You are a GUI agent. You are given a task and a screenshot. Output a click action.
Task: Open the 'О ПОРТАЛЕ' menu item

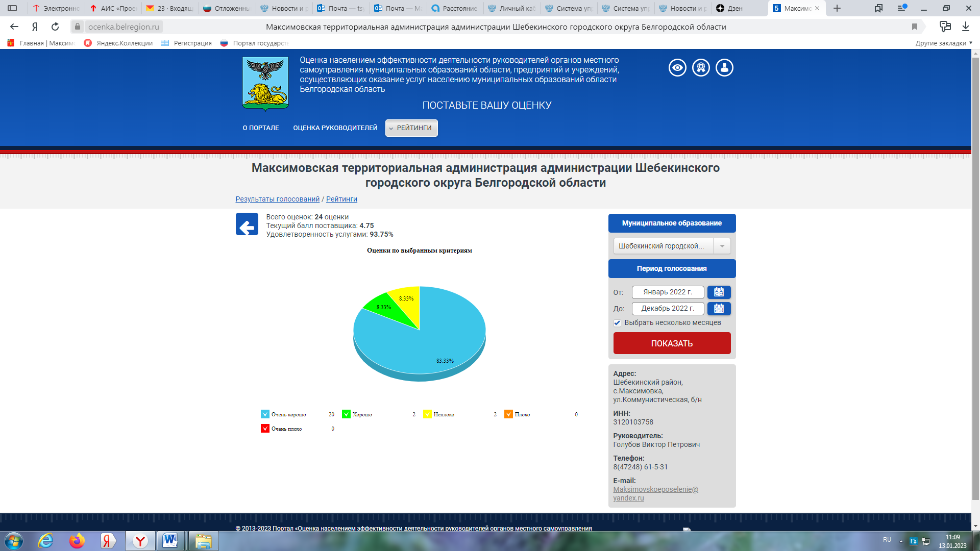(261, 128)
